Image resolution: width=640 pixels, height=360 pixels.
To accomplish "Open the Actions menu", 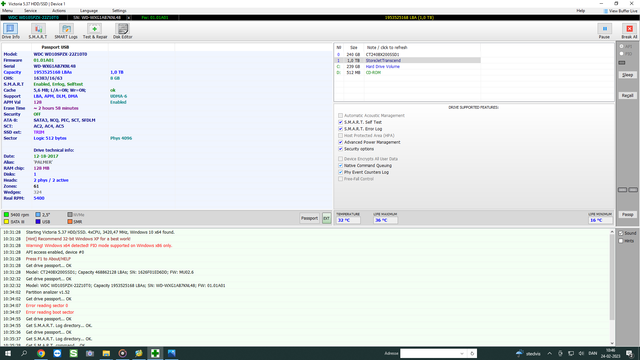I will pyautogui.click(x=59, y=11).
